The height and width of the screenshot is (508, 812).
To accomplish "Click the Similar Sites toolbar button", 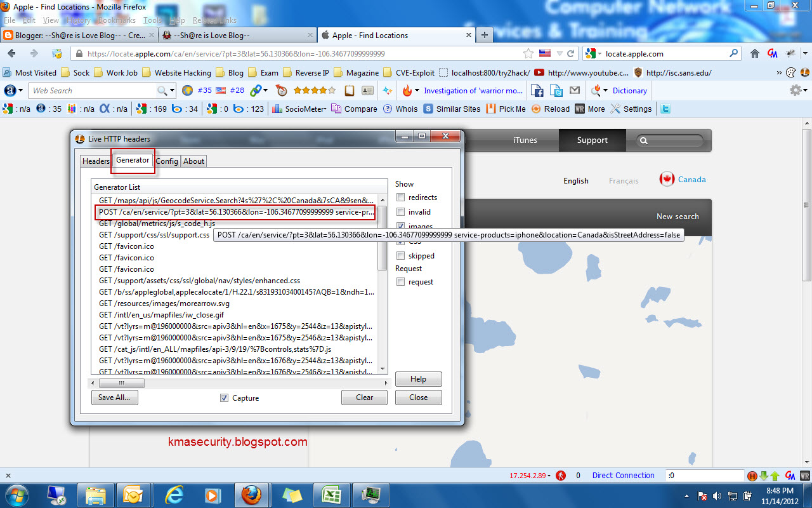I will click(x=453, y=109).
